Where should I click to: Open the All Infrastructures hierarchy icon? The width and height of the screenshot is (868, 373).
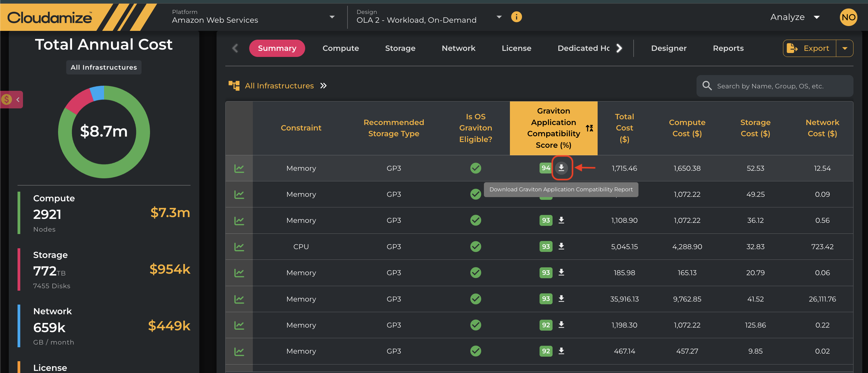tap(234, 86)
